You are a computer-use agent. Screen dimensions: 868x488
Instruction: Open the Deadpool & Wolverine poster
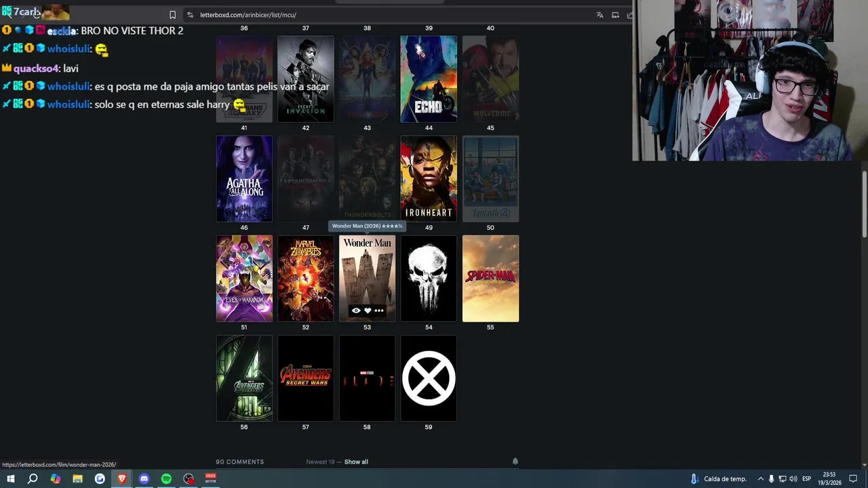click(x=490, y=79)
